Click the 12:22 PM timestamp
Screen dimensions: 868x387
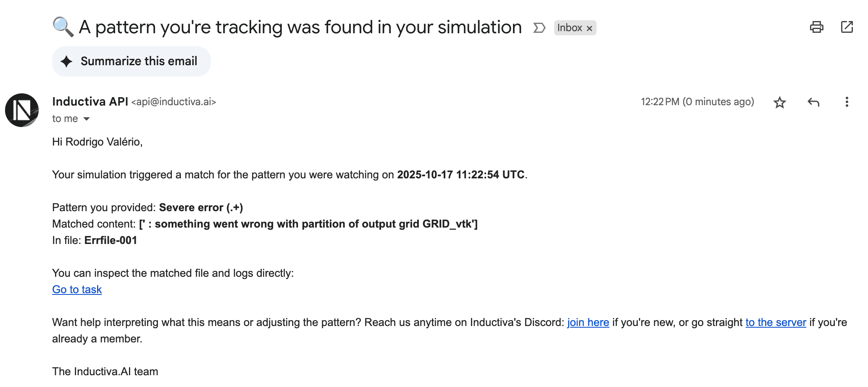click(660, 102)
